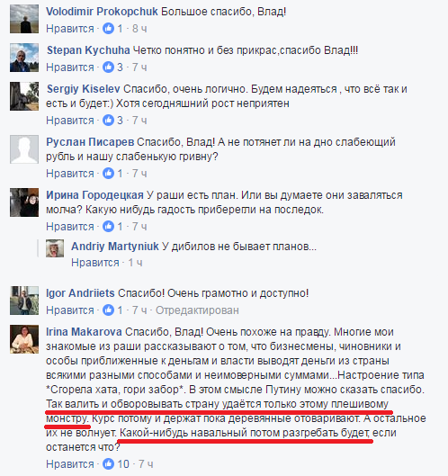The height and width of the screenshot is (476, 448).
Task: Click Ирина Городецкая's profile picture
Action: pos(24,202)
